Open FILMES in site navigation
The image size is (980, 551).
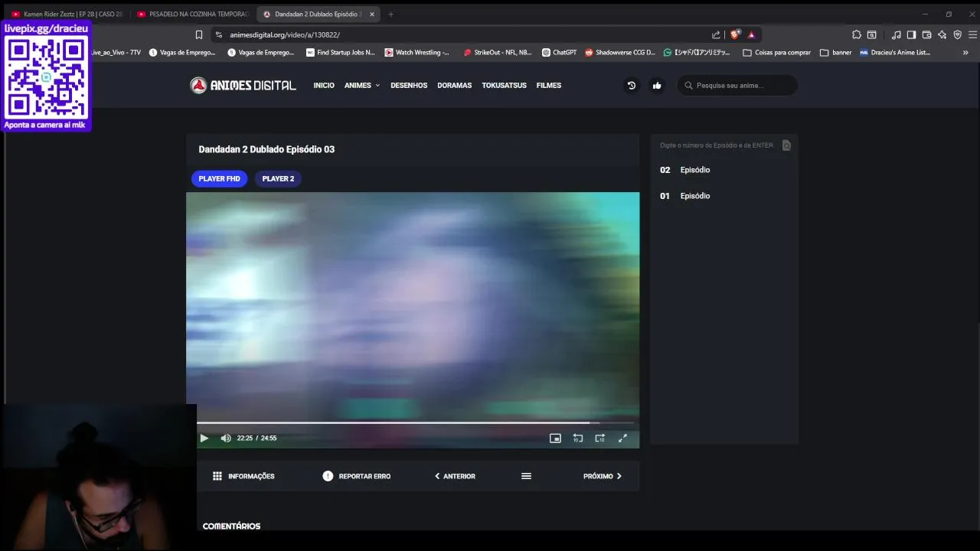click(x=549, y=86)
